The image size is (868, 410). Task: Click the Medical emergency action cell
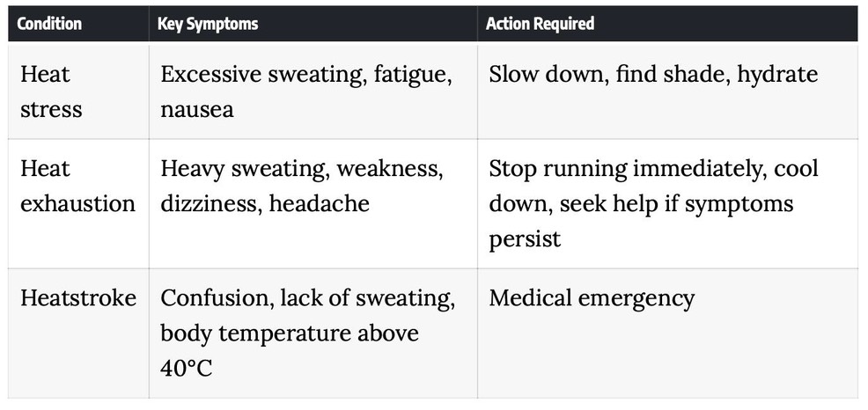[667, 333]
